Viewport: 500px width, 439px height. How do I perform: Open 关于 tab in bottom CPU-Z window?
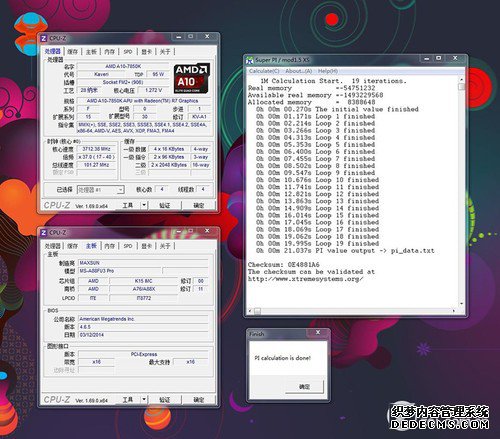165,246
